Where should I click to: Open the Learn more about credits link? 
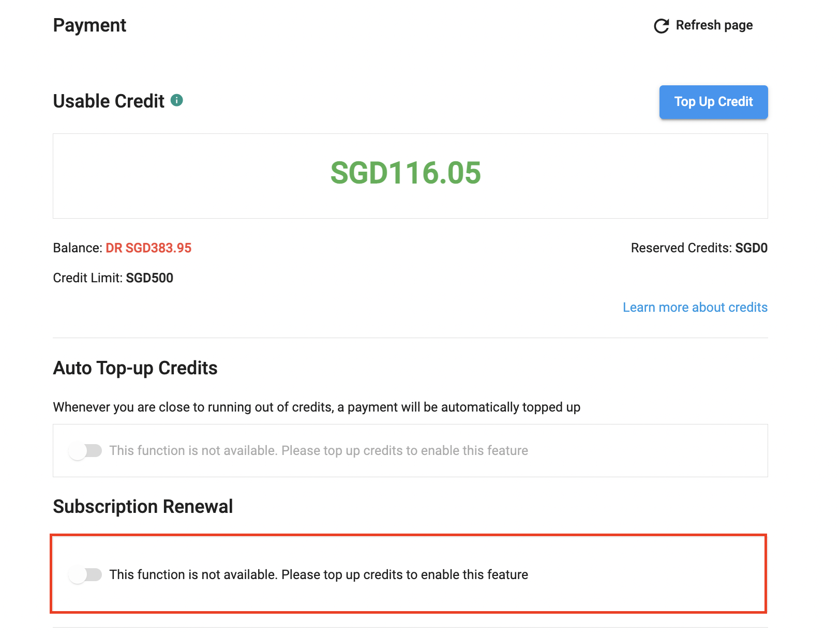click(695, 307)
